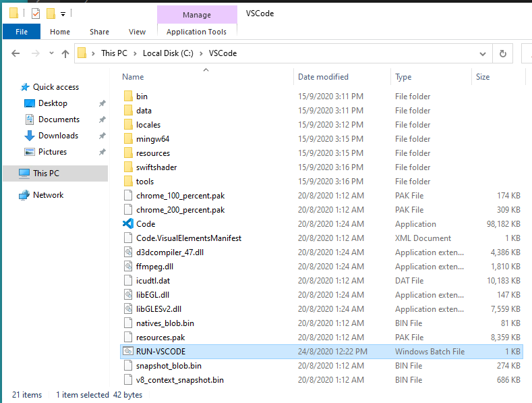
Task: Click the Refresh icon beside address bar
Action: [x=502, y=53]
